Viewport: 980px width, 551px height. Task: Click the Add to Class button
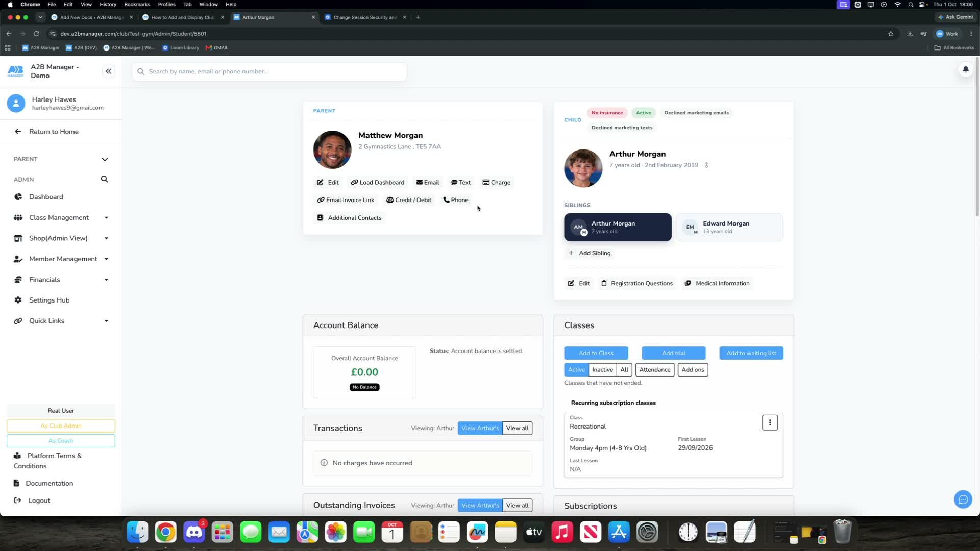point(596,353)
